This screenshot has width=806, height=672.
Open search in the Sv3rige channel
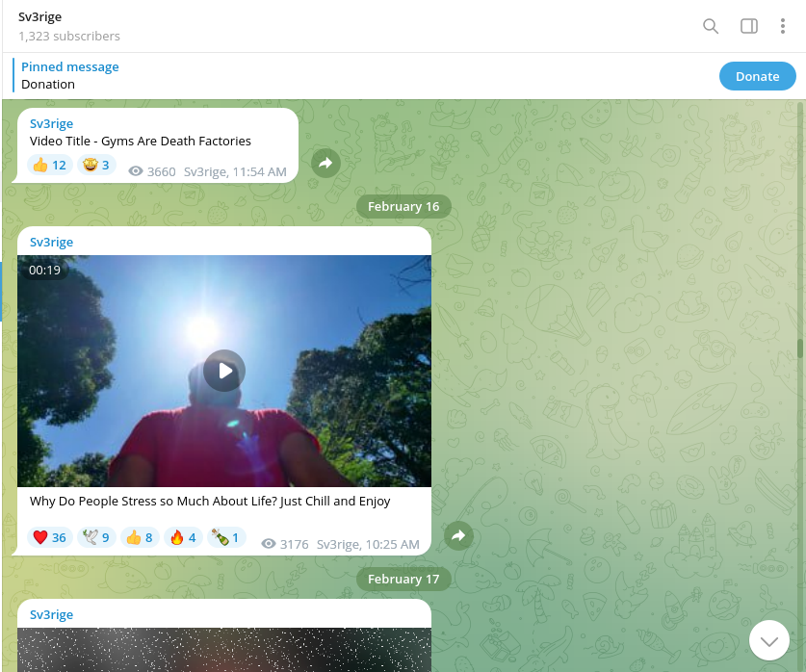click(711, 26)
